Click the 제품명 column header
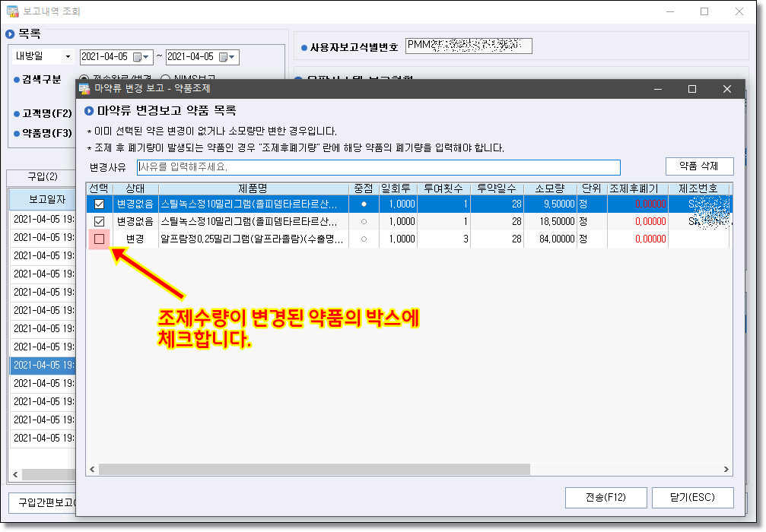This screenshot has width=766, height=532. (x=253, y=188)
